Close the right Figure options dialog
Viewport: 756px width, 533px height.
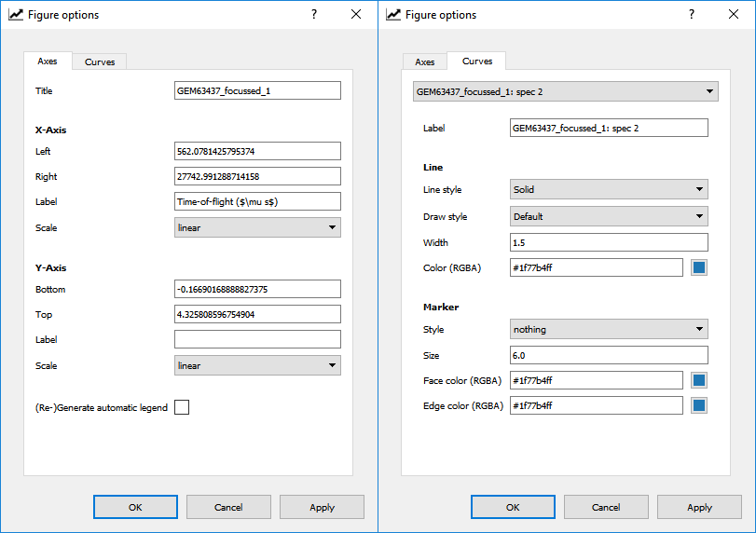coord(734,15)
